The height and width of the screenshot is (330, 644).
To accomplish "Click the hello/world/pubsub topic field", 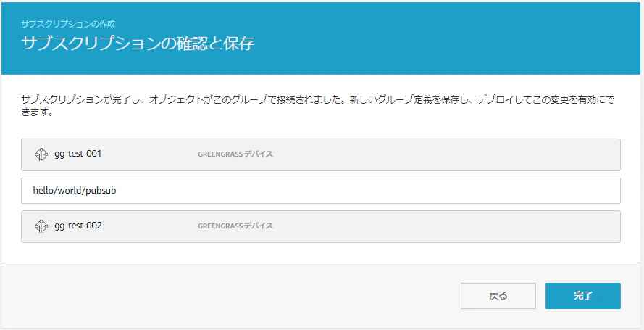I will click(321, 191).
